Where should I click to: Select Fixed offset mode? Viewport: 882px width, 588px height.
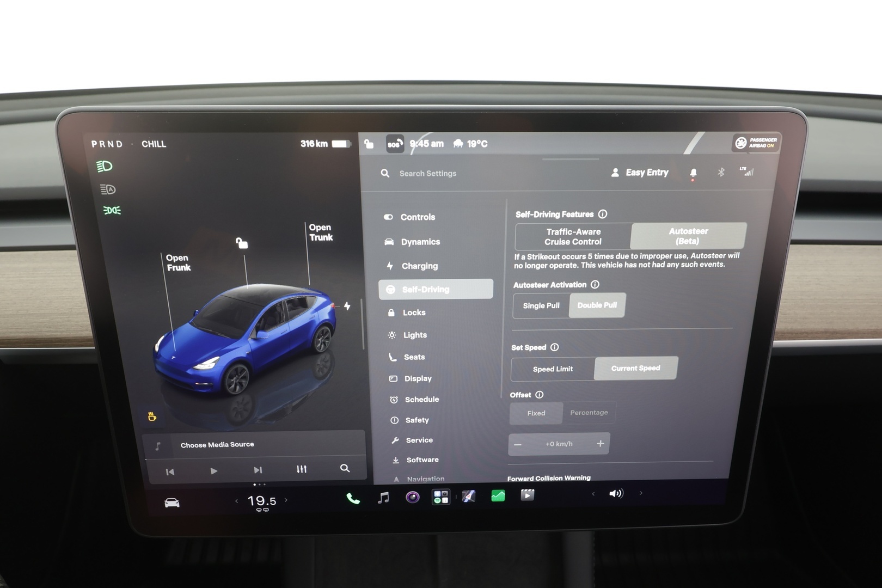536,413
